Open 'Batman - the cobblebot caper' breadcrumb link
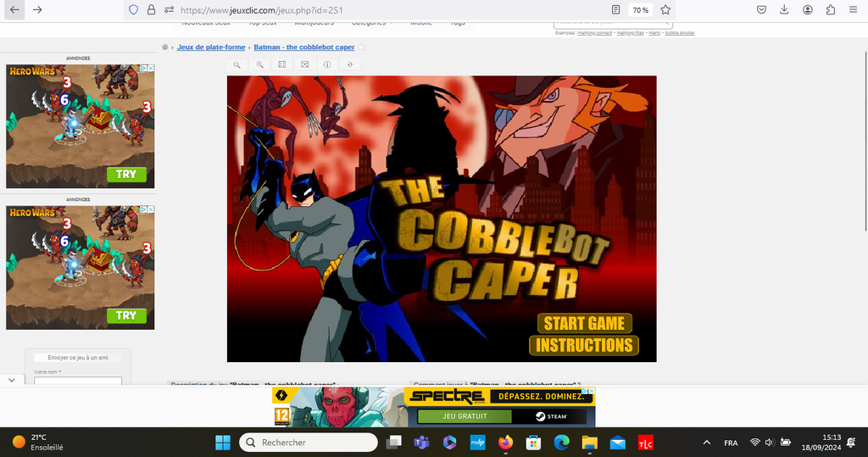 [x=304, y=47]
